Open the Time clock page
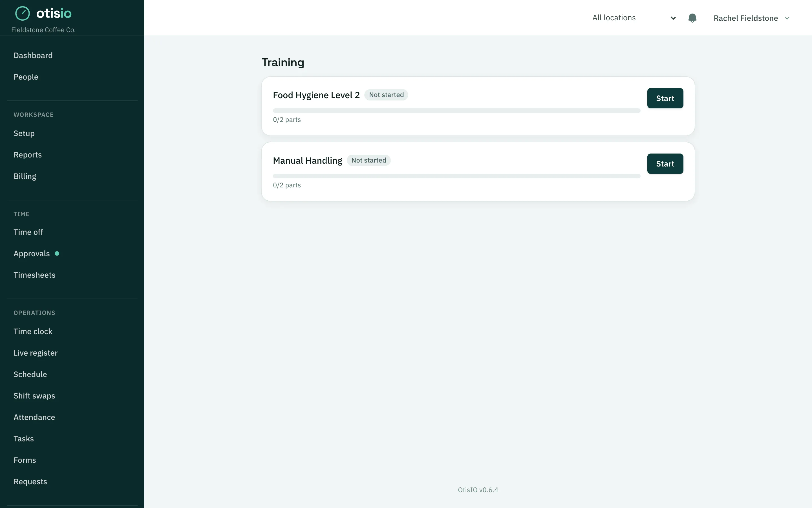This screenshot has height=508, width=812. pyautogui.click(x=33, y=332)
